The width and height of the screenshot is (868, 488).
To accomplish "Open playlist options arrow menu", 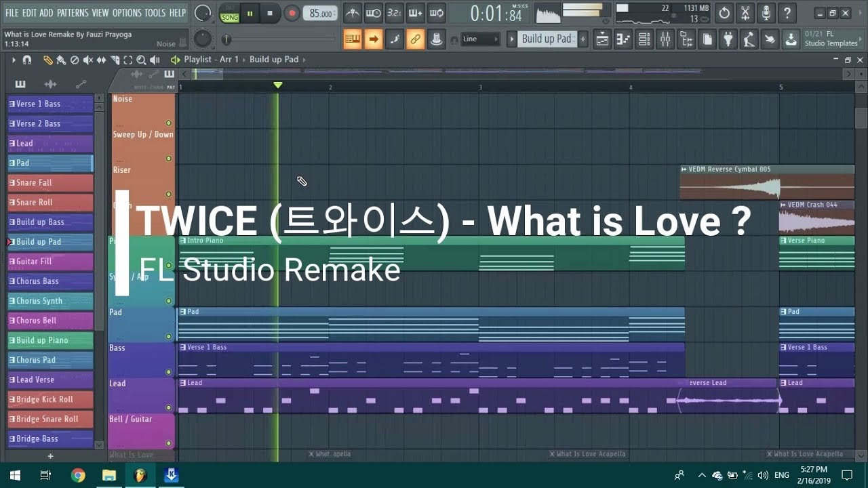I will click(x=14, y=60).
